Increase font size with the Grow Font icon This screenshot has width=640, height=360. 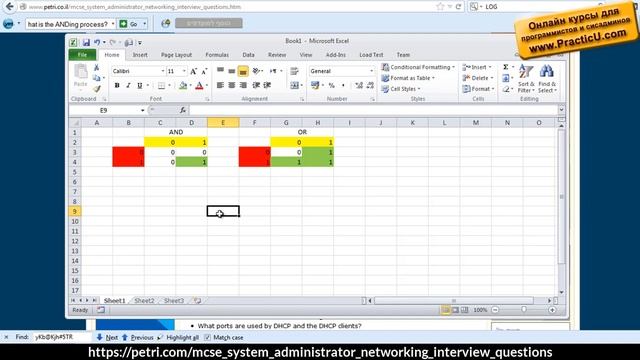coord(193,71)
